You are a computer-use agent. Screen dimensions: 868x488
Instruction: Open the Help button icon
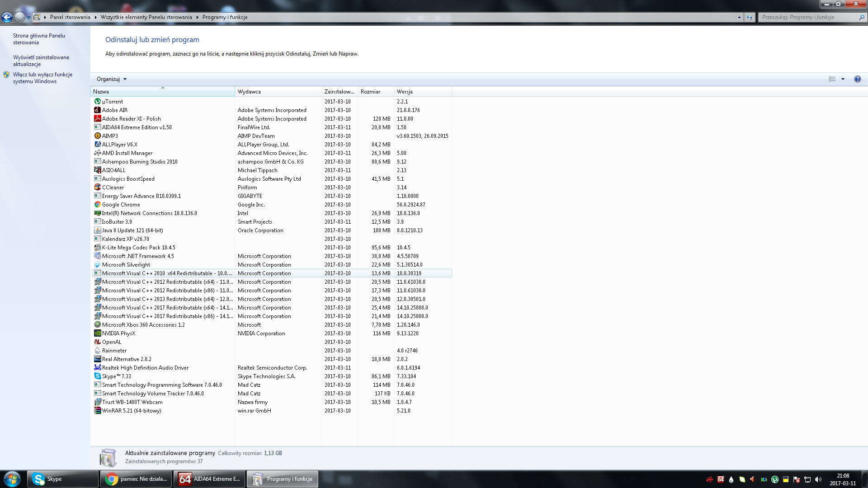click(857, 79)
